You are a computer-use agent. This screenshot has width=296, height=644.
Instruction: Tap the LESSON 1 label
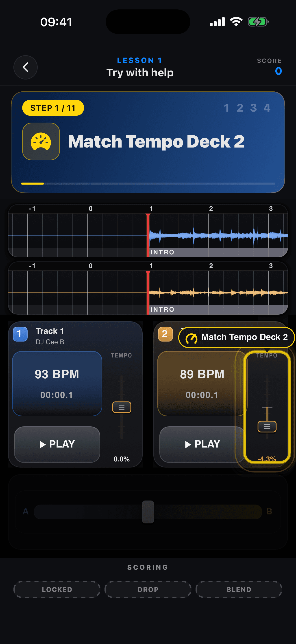tap(140, 60)
